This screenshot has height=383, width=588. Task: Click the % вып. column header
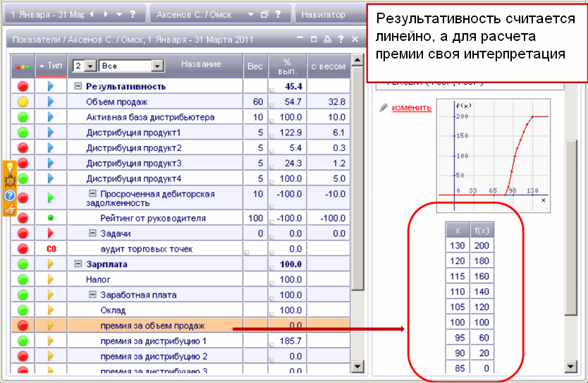coord(287,66)
